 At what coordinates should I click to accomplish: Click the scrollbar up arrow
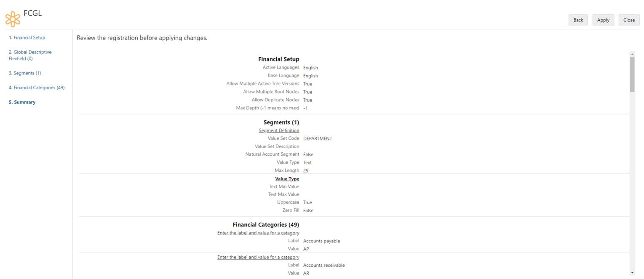coord(632,54)
